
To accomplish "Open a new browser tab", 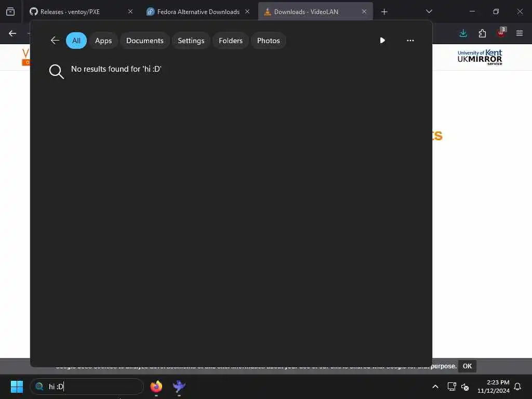I will pos(384,12).
